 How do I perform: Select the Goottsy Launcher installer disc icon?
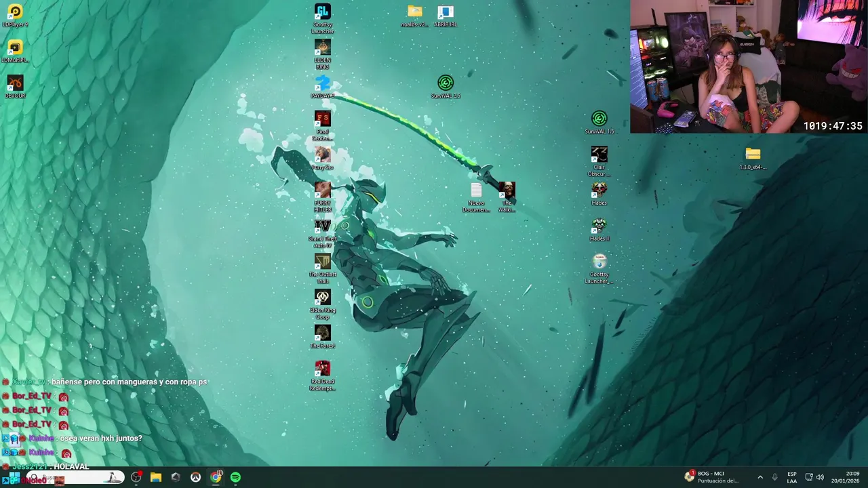click(x=599, y=270)
